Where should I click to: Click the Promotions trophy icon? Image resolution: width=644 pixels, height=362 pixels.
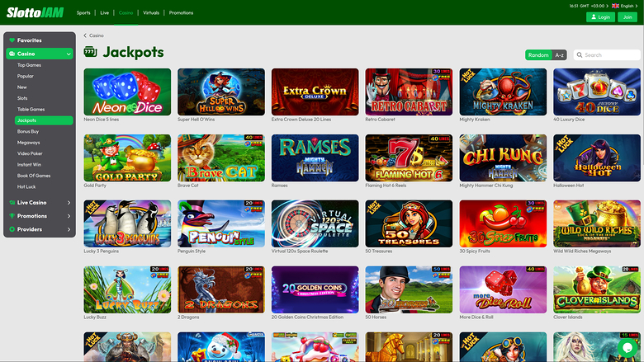(12, 216)
